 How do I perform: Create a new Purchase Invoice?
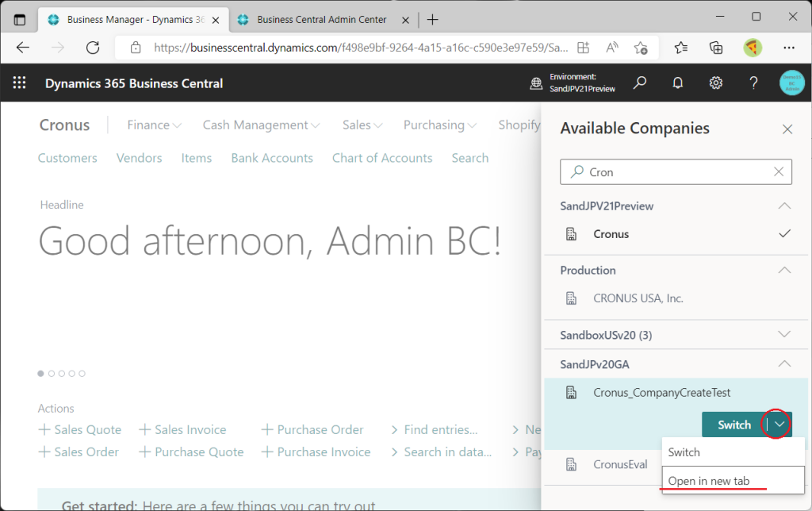[x=316, y=452]
